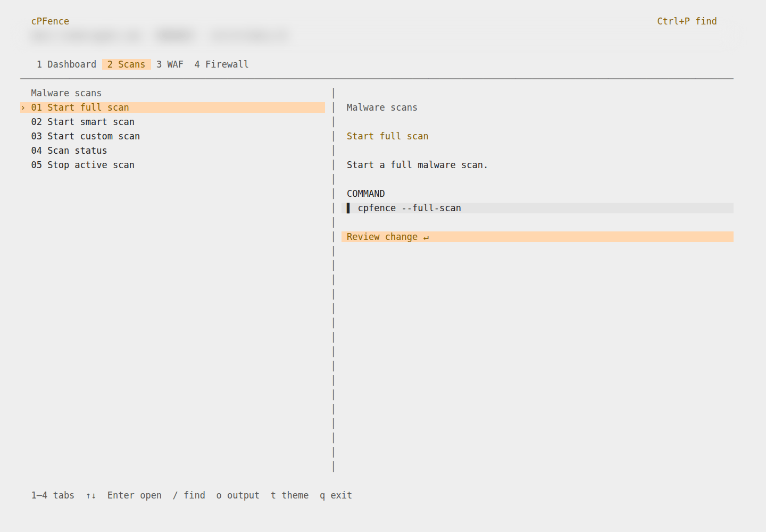Image resolution: width=766 pixels, height=532 pixels.
Task: Click the cpfence --full-scan command line
Action: pos(537,208)
